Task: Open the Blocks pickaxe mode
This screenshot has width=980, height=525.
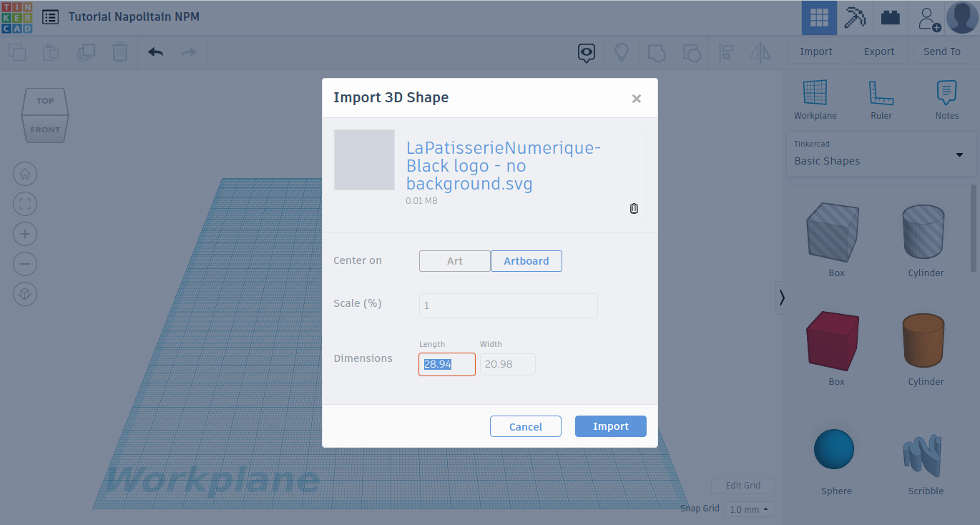Action: coord(855,18)
